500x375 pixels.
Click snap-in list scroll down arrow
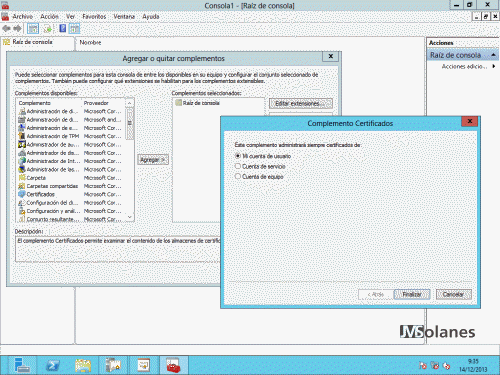click(130, 217)
